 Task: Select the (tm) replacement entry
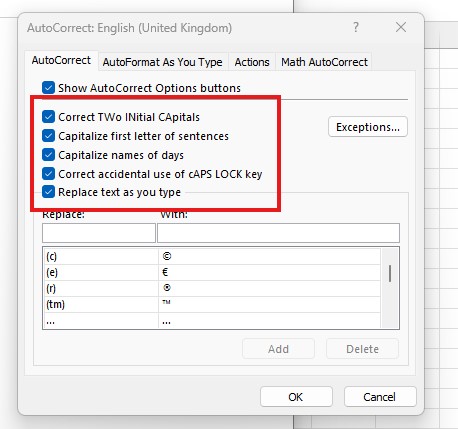coord(101,304)
